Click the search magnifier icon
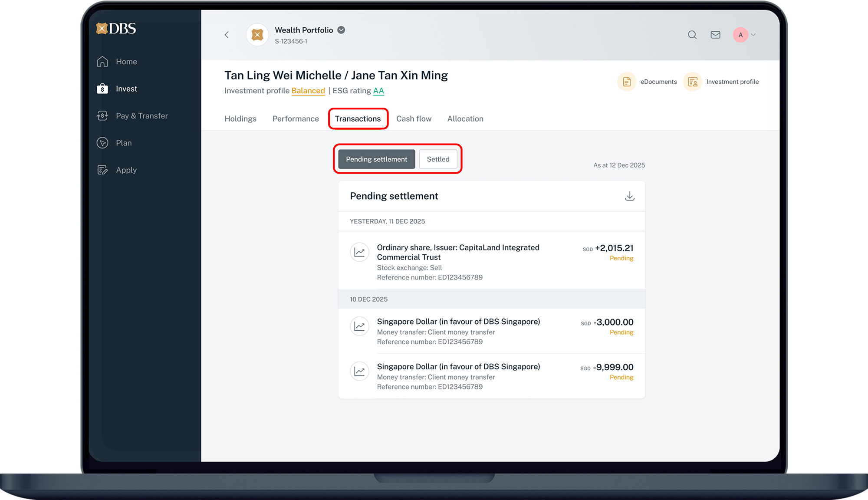 point(692,35)
